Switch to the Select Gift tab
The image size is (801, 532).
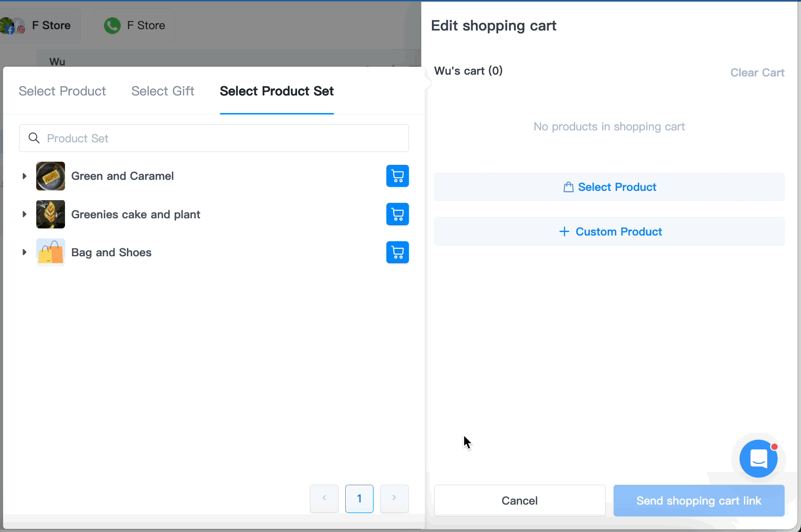pyautogui.click(x=163, y=91)
